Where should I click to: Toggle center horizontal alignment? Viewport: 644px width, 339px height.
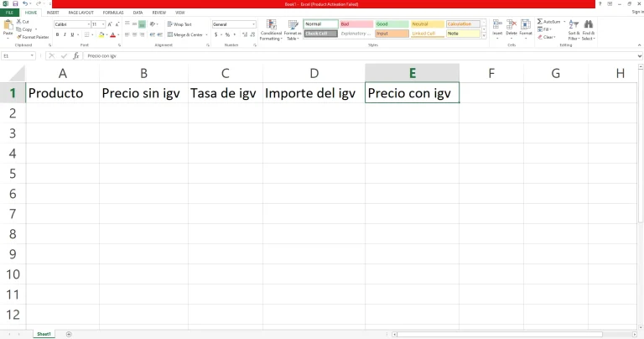[134, 35]
